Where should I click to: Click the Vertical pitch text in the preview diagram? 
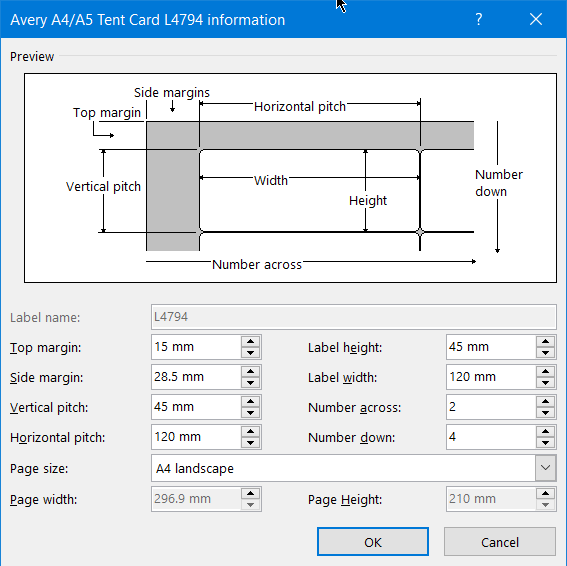[103, 187]
